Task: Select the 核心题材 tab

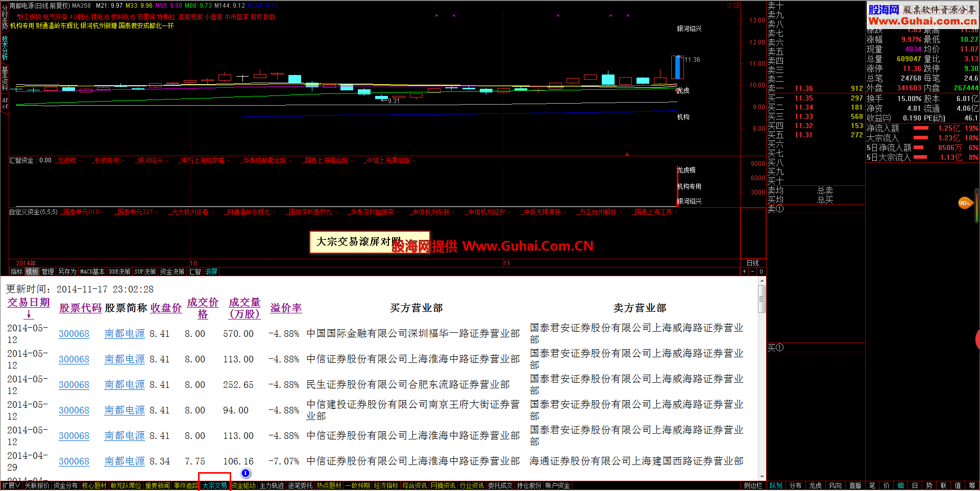Action: point(94,485)
